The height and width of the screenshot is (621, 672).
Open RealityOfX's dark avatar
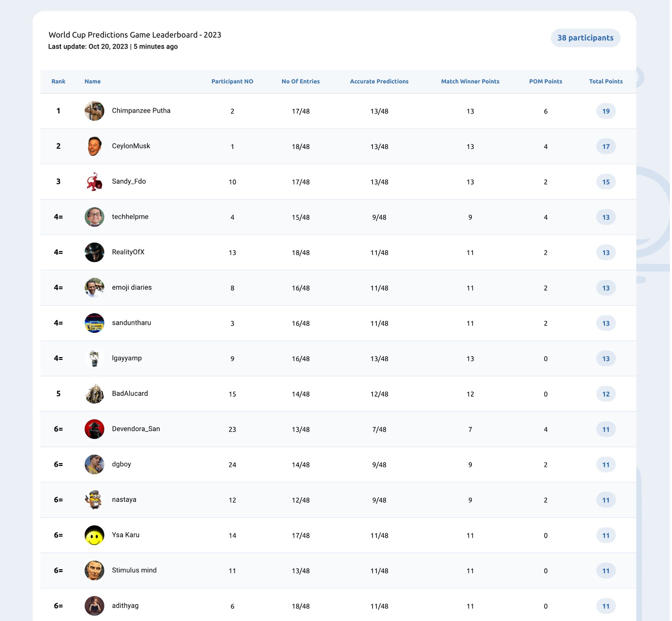[x=94, y=252]
